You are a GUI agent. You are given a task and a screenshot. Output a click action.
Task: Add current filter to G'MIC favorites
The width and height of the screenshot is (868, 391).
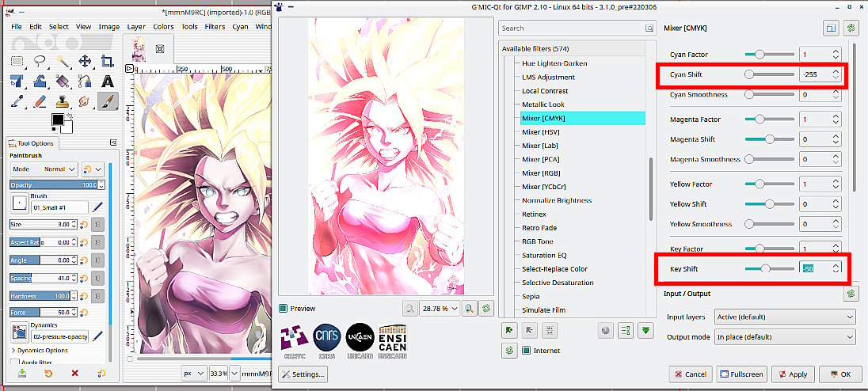[x=508, y=331]
